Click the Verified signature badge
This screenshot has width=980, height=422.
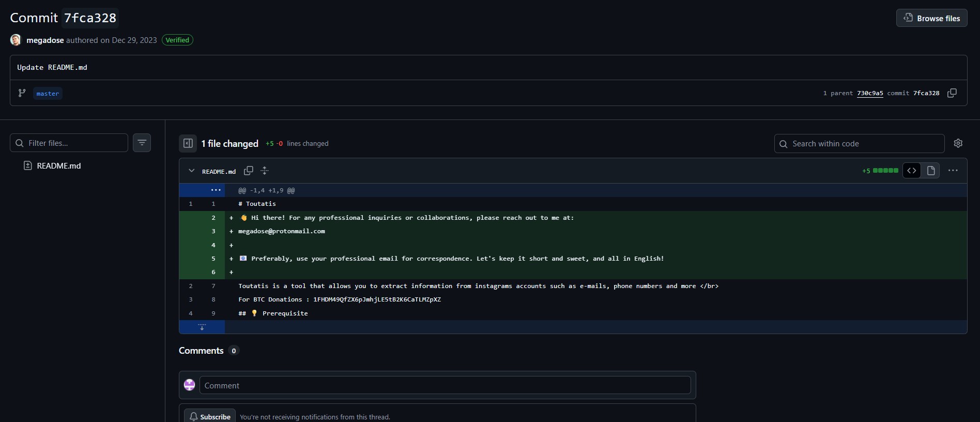coord(177,40)
